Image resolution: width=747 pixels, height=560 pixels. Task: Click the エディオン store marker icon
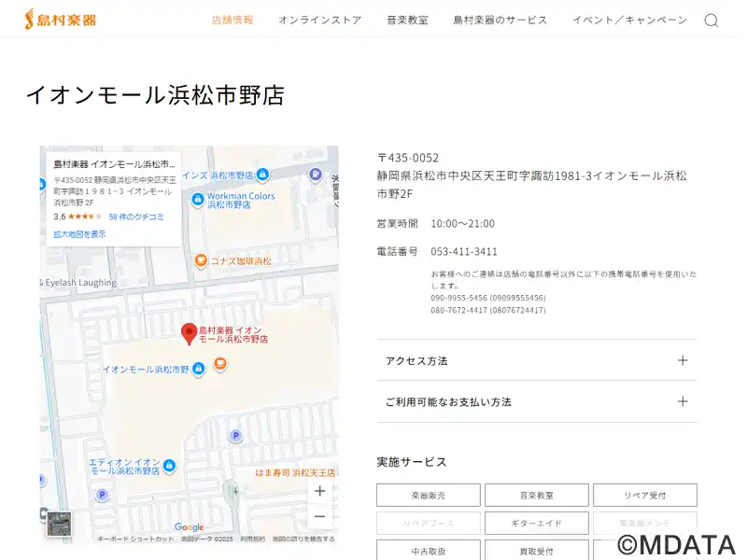tap(169, 463)
